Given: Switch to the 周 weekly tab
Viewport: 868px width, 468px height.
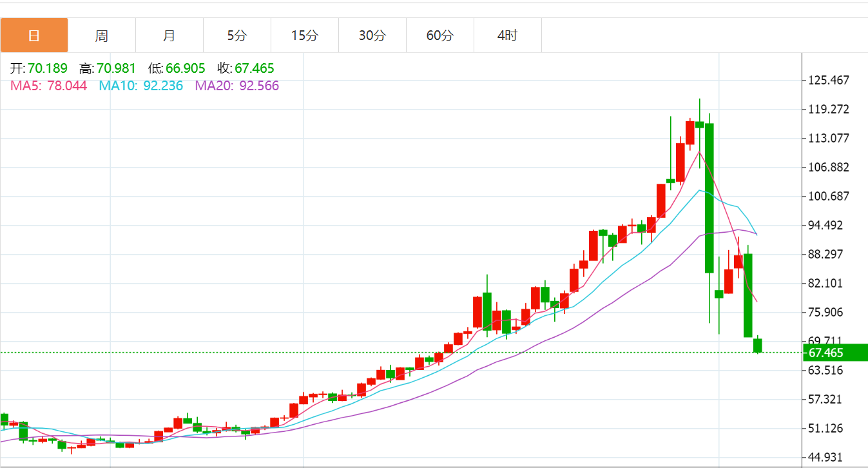Looking at the screenshot, I should click(102, 35).
